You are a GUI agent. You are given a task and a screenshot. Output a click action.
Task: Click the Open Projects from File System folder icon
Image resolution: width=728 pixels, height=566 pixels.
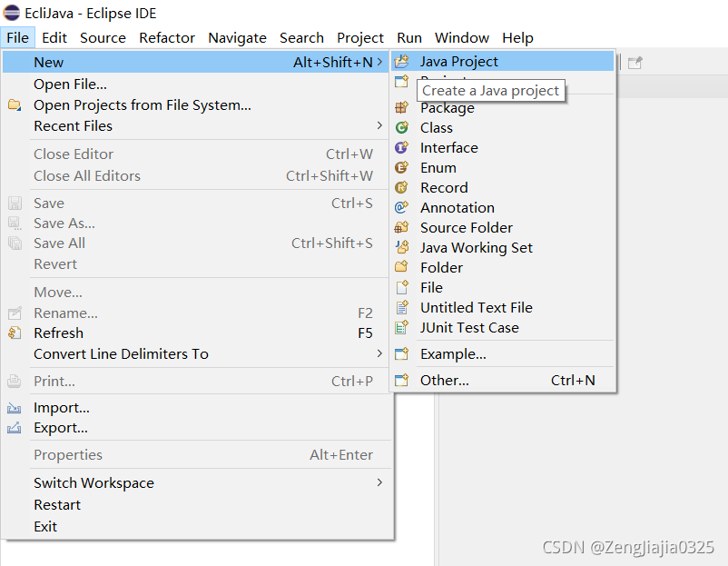tap(15, 105)
